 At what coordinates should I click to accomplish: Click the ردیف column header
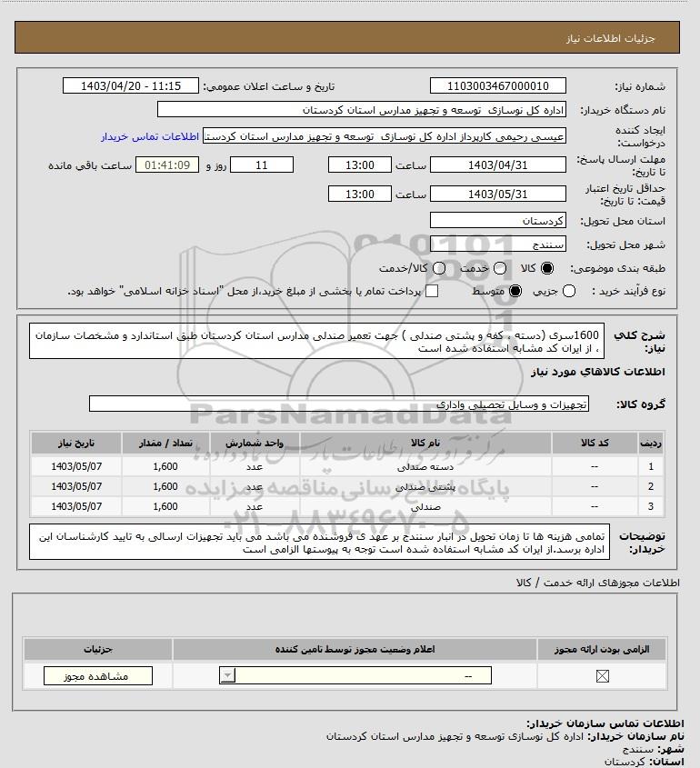click(x=651, y=443)
